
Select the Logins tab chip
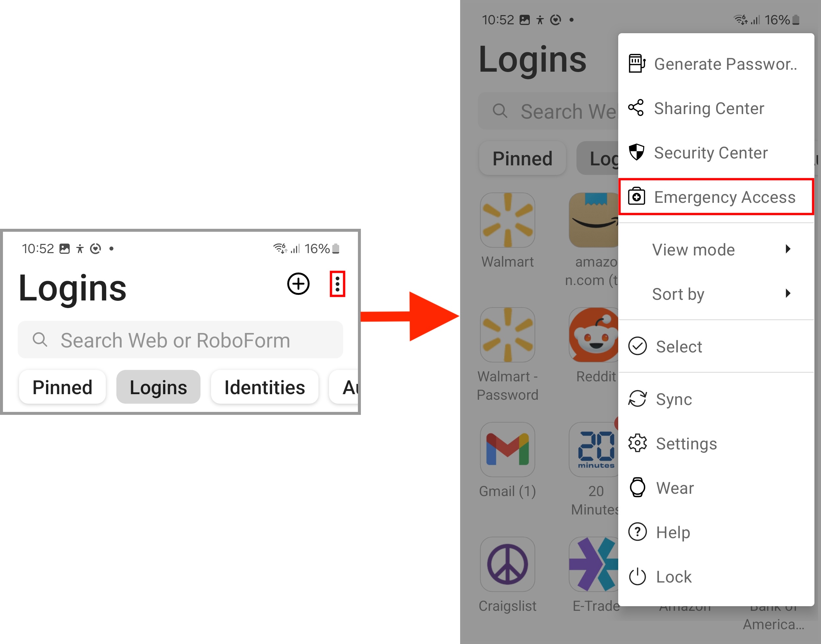coord(158,387)
